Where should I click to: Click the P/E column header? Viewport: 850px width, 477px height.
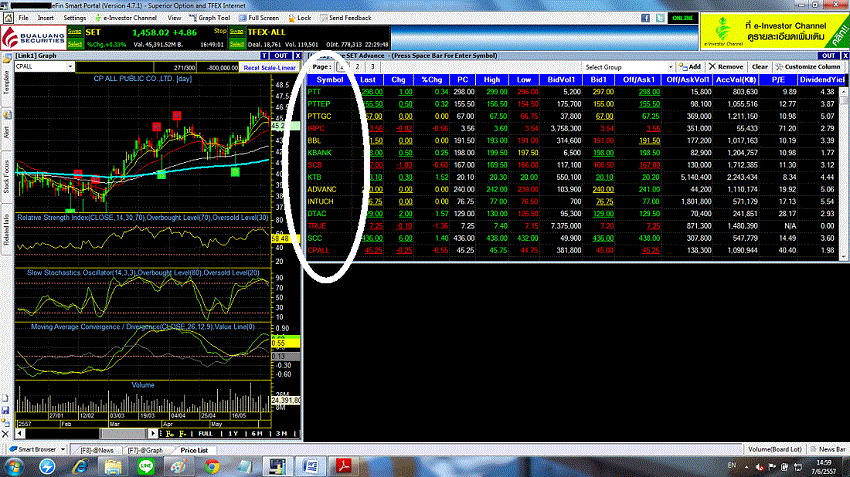pyautogui.click(x=778, y=80)
